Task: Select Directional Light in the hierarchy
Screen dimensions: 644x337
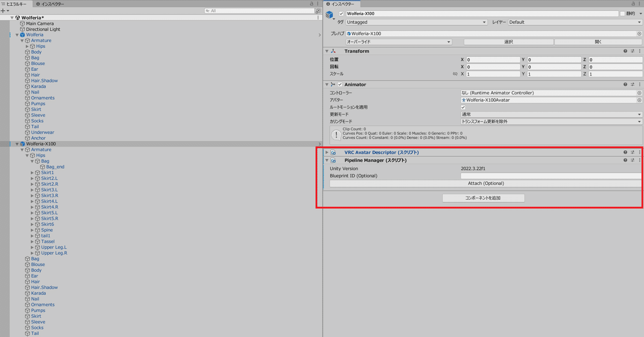Action: click(43, 30)
